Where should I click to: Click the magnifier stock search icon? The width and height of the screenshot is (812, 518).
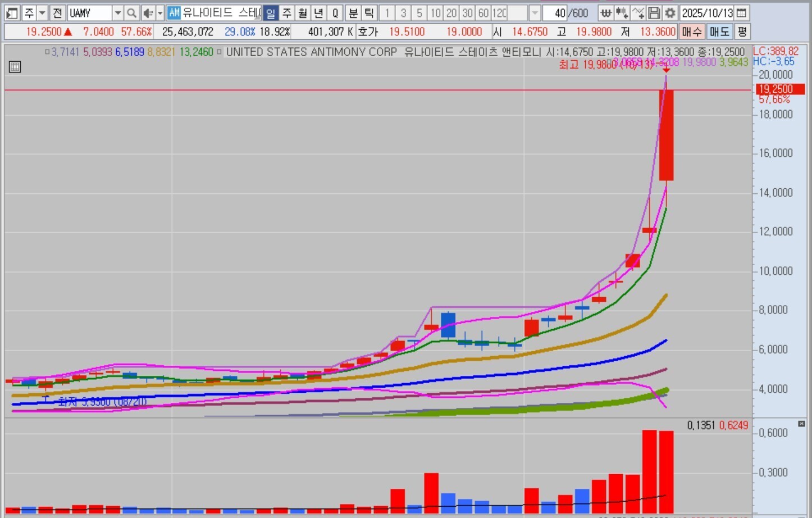click(x=131, y=13)
